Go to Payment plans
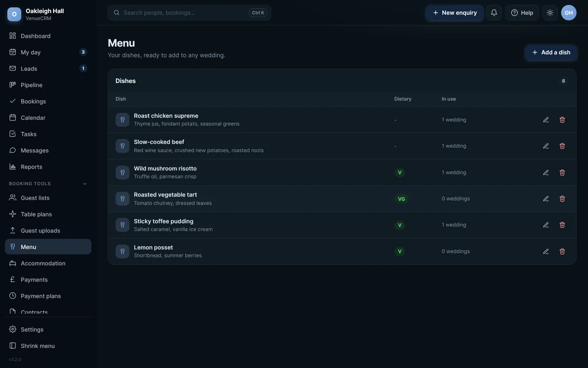Image resolution: width=588 pixels, height=368 pixels. [x=48, y=296]
